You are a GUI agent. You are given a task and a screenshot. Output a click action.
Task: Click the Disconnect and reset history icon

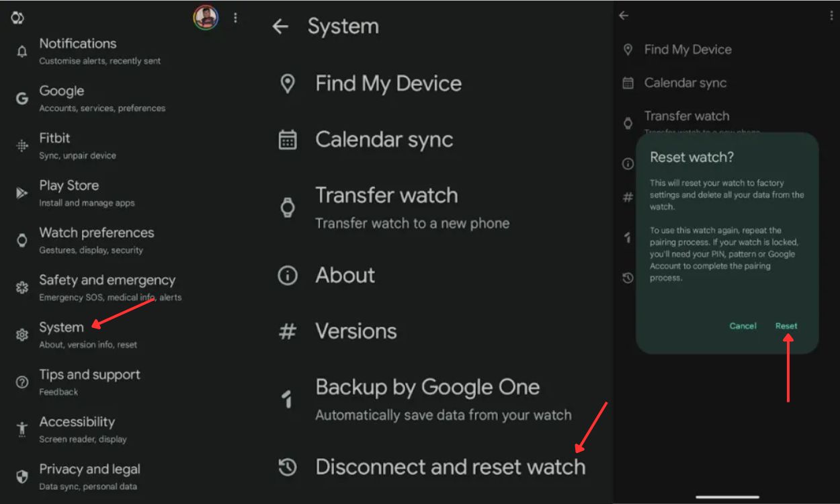(288, 466)
